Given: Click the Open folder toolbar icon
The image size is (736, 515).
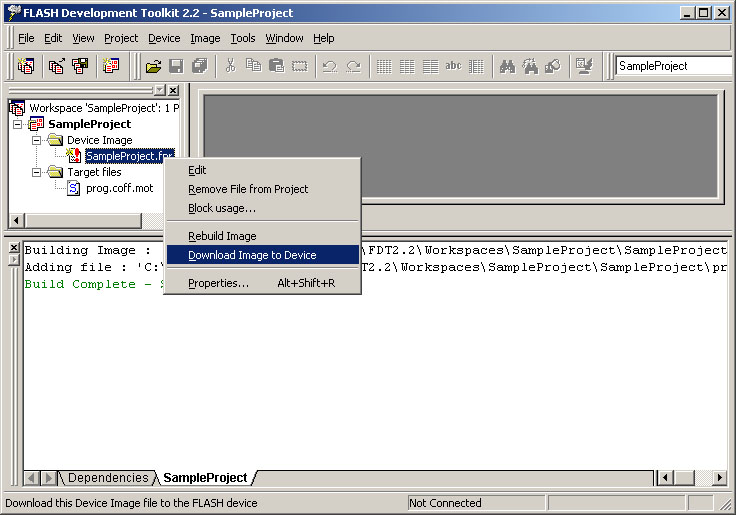Looking at the screenshot, I should (153, 66).
